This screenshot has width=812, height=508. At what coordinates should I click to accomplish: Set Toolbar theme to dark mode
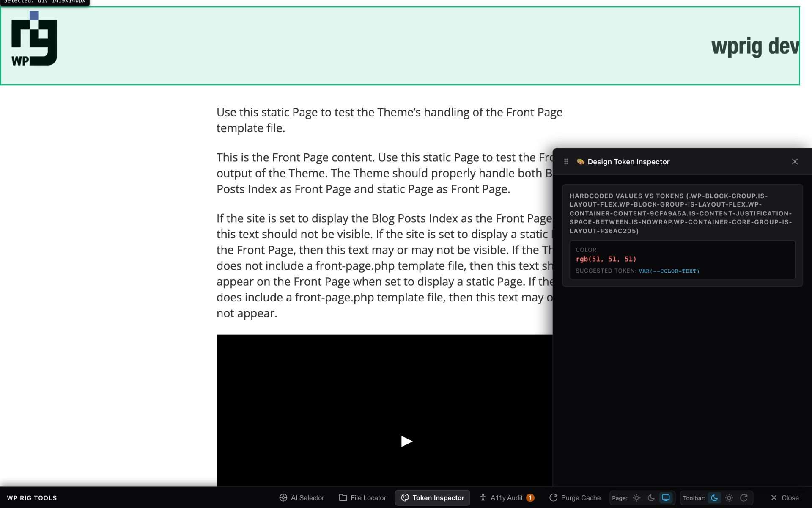coord(714,498)
